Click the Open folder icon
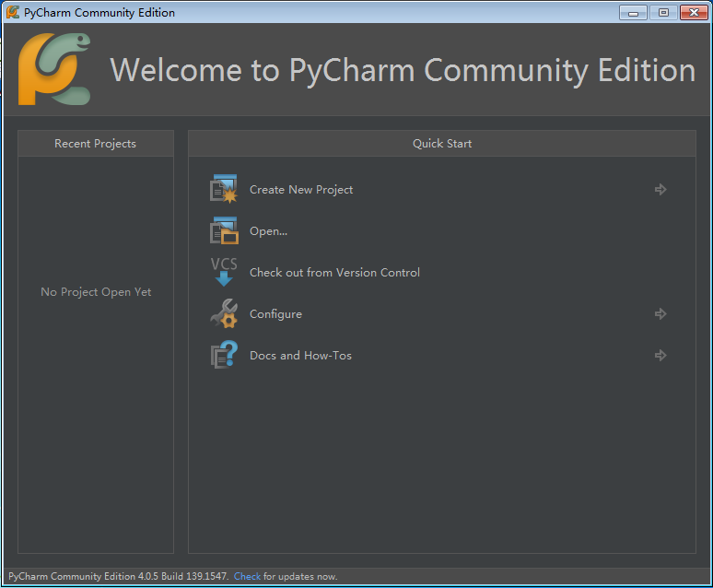This screenshot has width=713, height=588. (224, 230)
